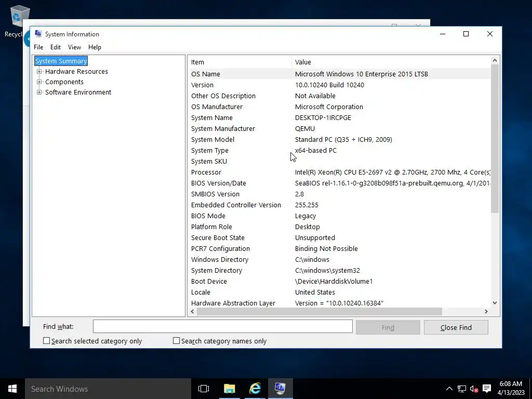Open the View menu
Viewport: 532px width, 399px height.
74,47
